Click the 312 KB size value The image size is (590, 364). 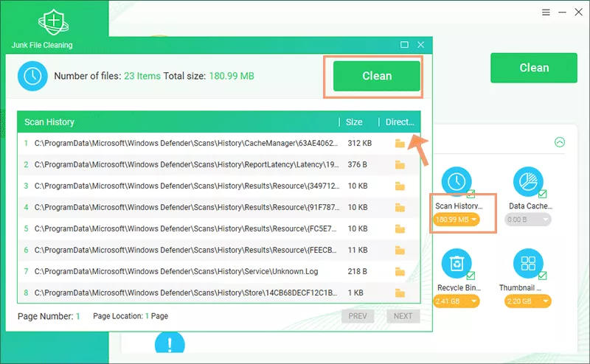pyautogui.click(x=360, y=143)
